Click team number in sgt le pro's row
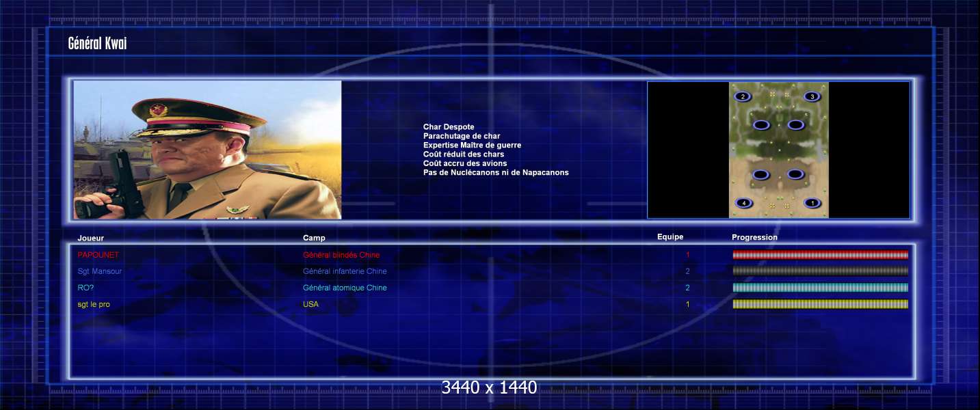Image resolution: width=980 pixels, height=410 pixels. point(688,304)
